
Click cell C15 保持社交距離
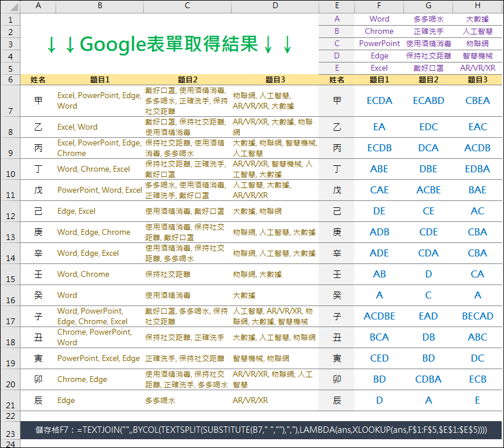tap(188, 275)
